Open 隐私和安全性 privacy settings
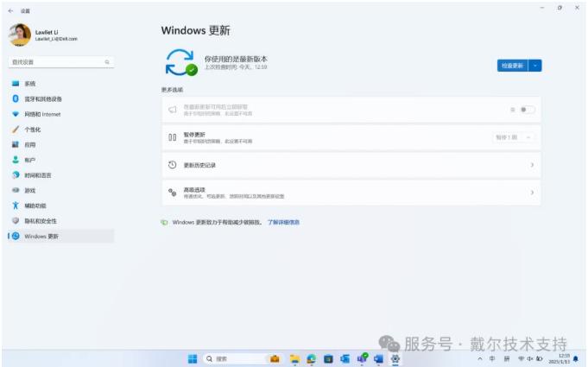Screen dimensions: 588x367 tap(60, 221)
